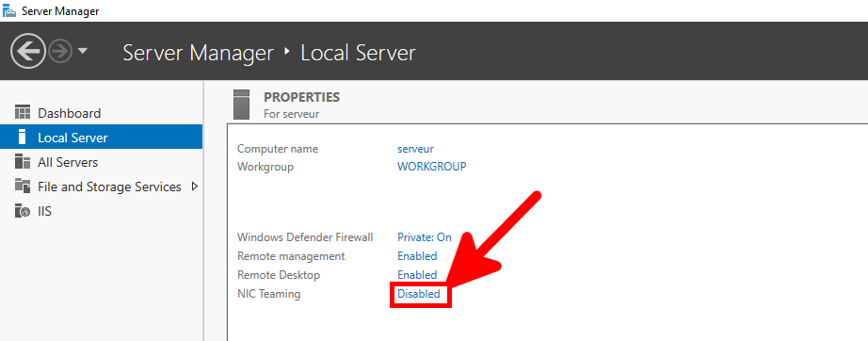Click the Local Server icon in sidebar

coord(23,138)
